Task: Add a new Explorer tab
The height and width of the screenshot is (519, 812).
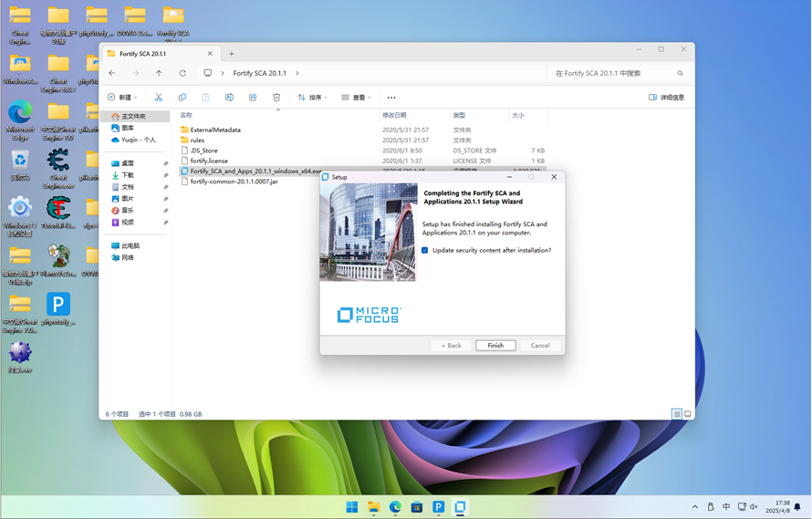Action: pos(232,53)
